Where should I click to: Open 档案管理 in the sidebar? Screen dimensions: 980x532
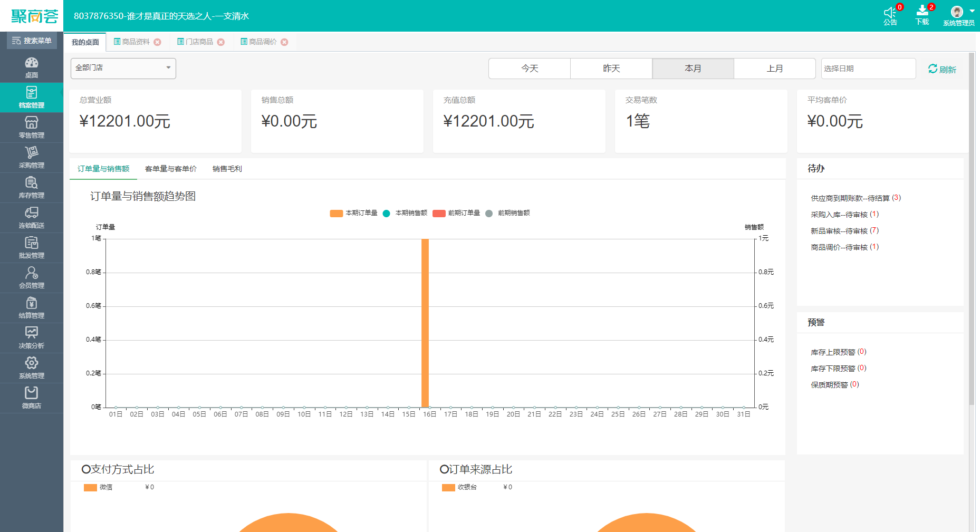(x=32, y=98)
